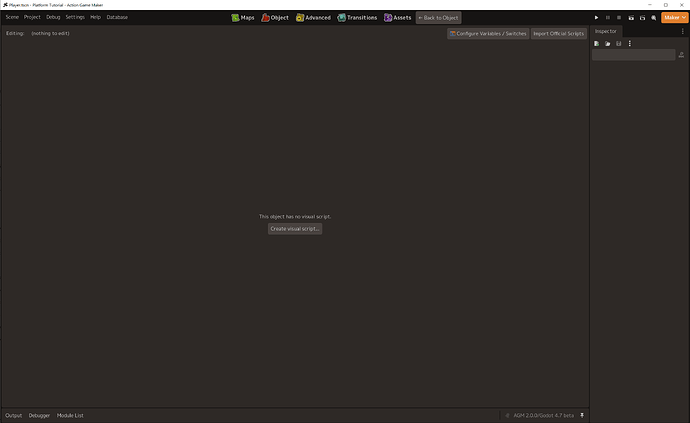
Task: Click Create visual script button
Action: tap(295, 229)
